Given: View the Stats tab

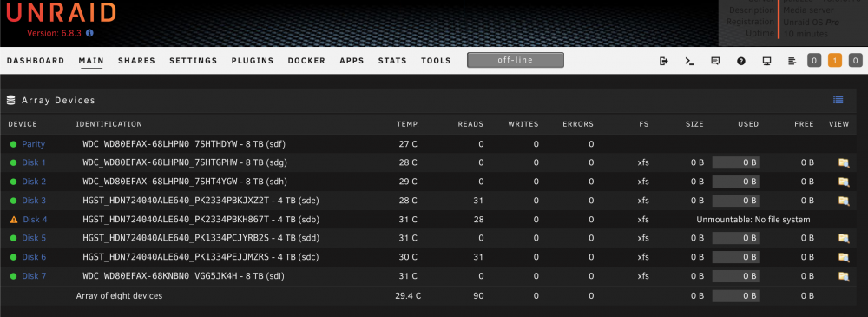Looking at the screenshot, I should (x=392, y=61).
